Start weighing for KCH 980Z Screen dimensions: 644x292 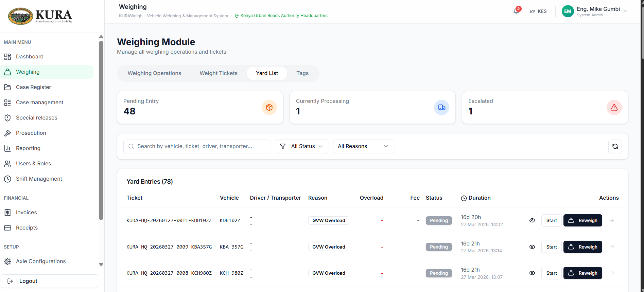tap(552, 273)
